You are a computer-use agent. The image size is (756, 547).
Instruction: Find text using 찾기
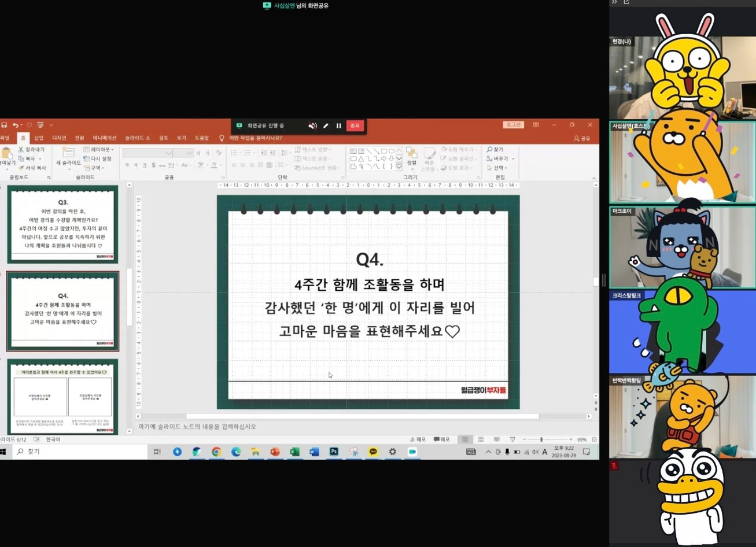point(495,150)
